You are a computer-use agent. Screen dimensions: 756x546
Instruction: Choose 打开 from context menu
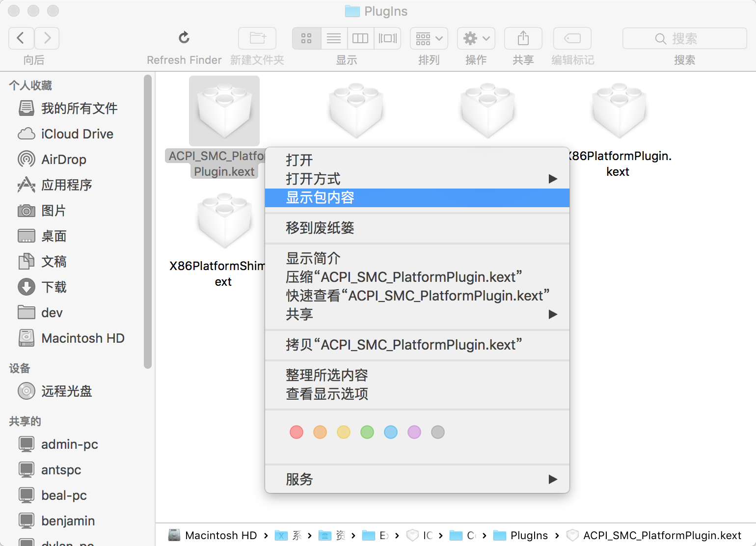[x=417, y=160]
